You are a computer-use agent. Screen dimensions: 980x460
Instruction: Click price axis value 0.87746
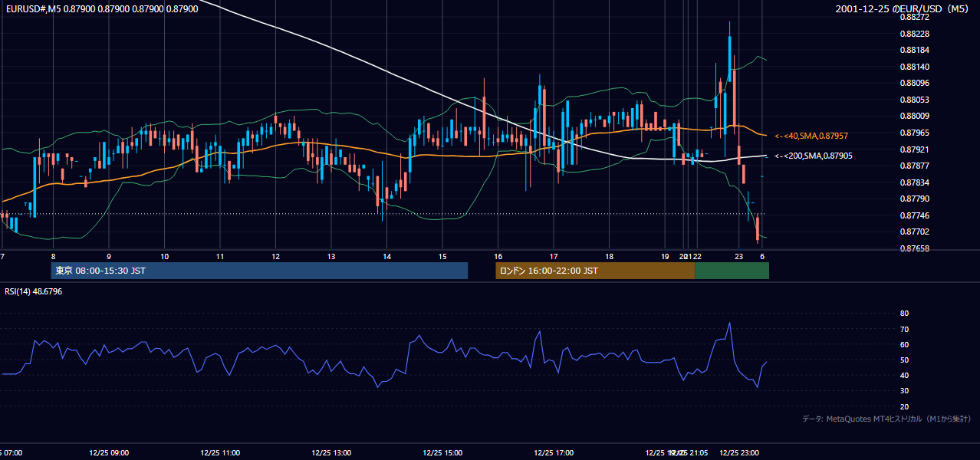point(914,215)
